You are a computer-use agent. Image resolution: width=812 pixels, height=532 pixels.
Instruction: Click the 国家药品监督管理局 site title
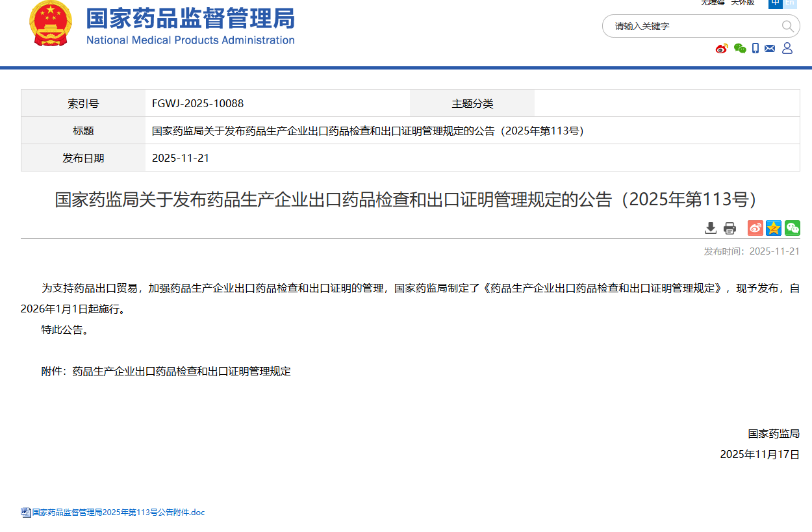pos(190,19)
